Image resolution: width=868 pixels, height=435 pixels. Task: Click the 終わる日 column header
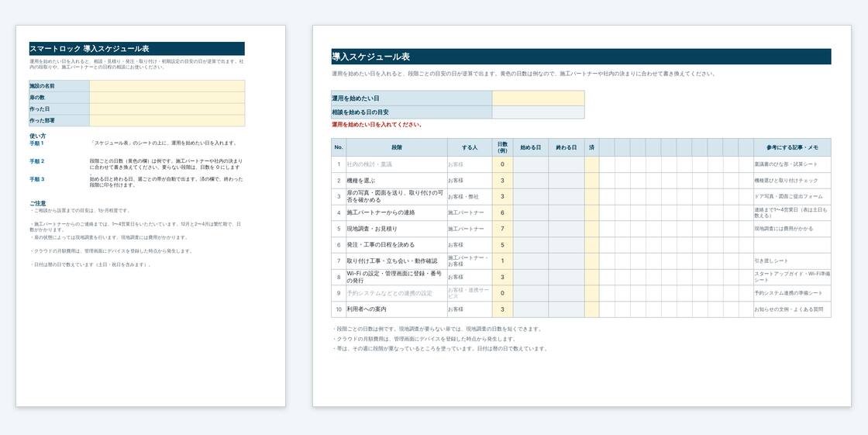point(567,147)
